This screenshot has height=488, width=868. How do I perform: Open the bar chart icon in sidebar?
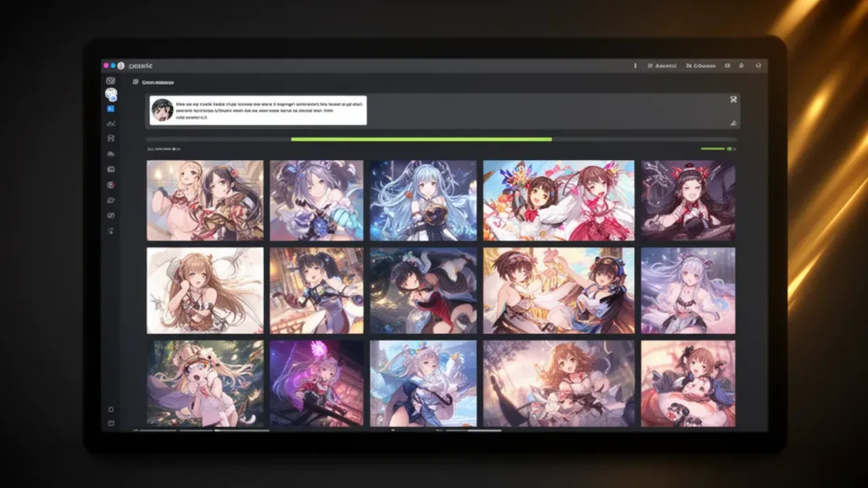[111, 123]
